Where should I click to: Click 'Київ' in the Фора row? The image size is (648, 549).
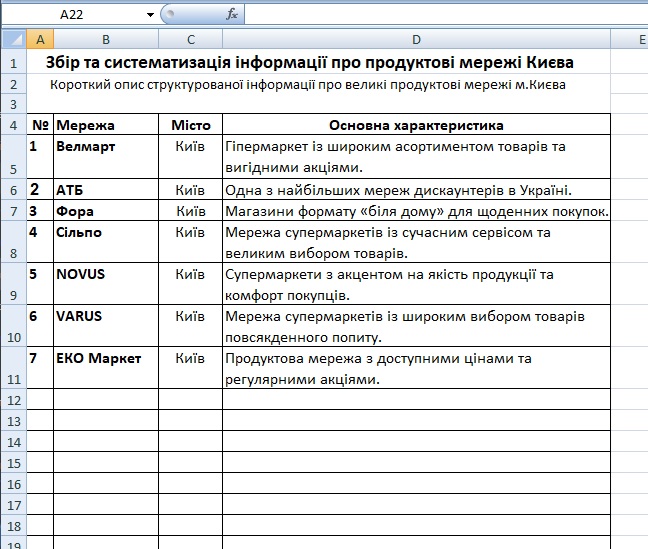[x=191, y=211]
